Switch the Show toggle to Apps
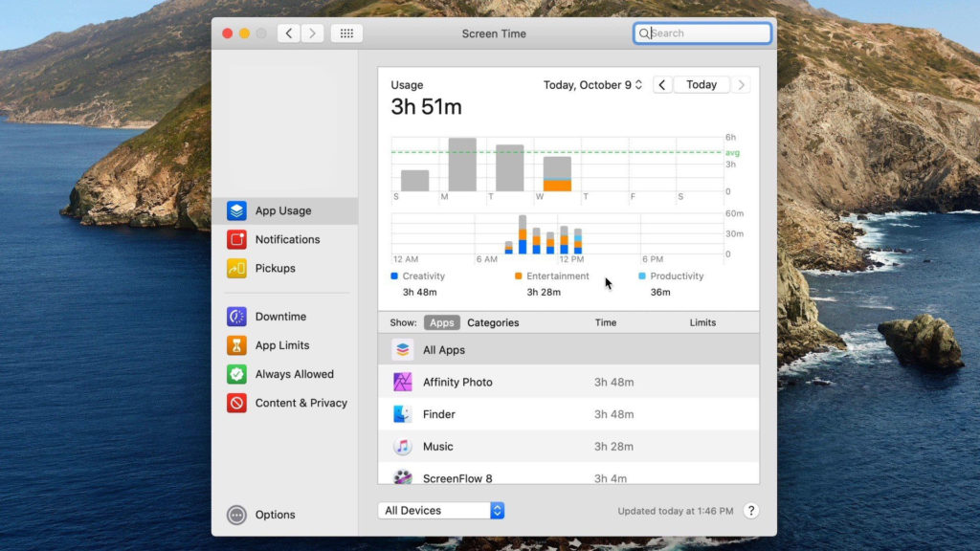This screenshot has width=980, height=551. coord(441,323)
